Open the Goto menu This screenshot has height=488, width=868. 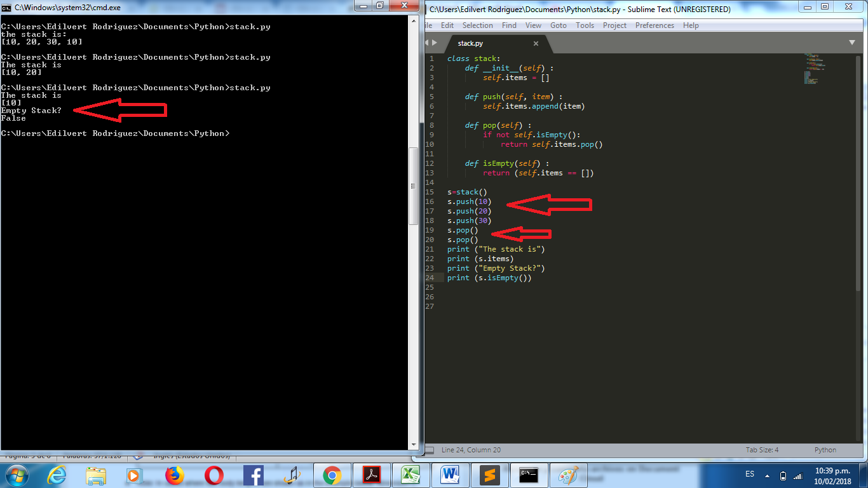tap(559, 25)
